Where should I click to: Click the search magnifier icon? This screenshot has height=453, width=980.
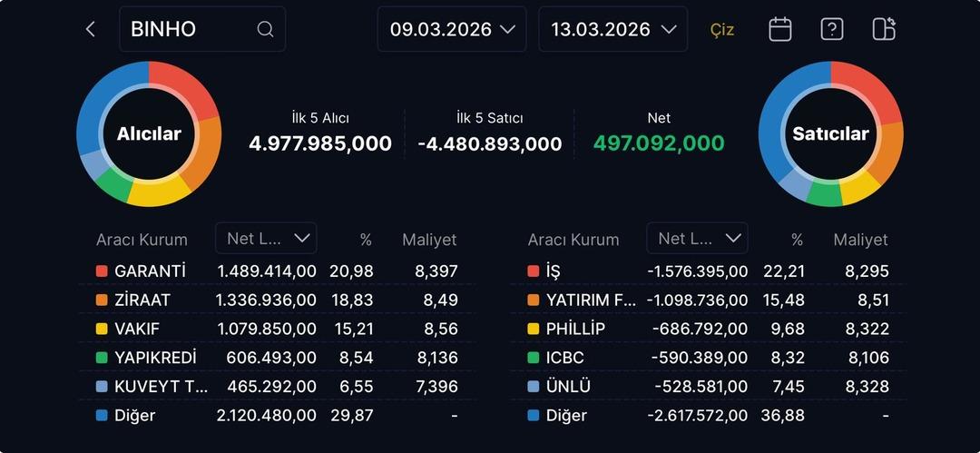tap(265, 29)
